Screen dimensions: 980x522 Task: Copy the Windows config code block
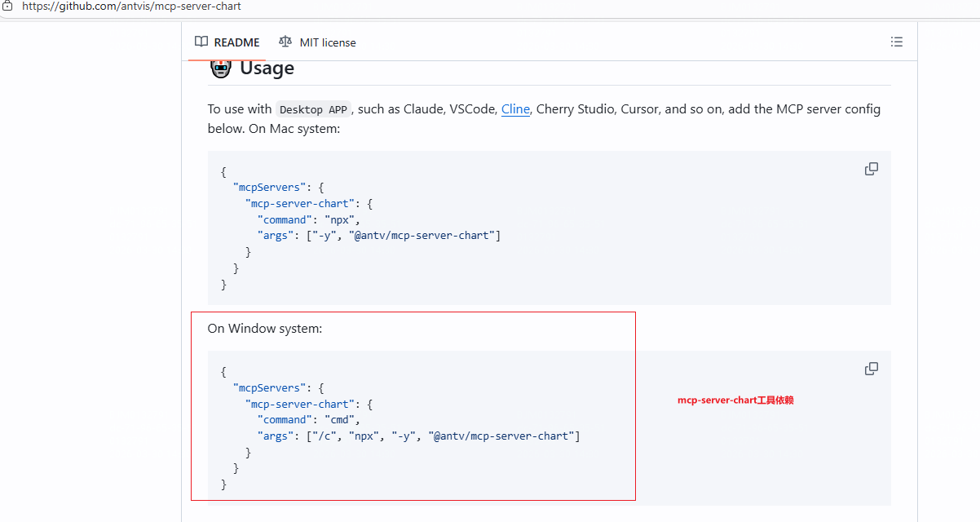pyautogui.click(x=872, y=369)
